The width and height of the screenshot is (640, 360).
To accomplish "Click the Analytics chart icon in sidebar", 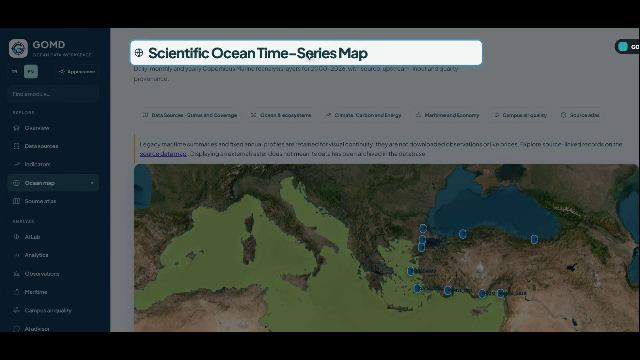I will [x=16, y=255].
